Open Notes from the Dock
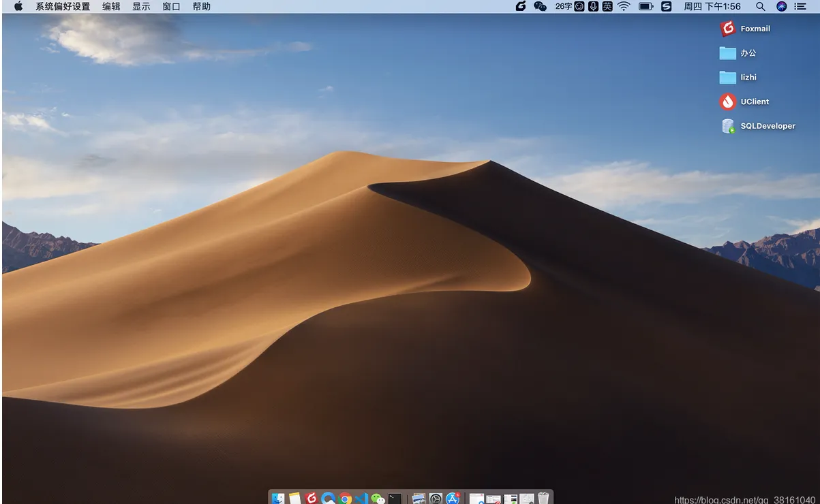Image resolution: width=820 pixels, height=504 pixels. 294,499
